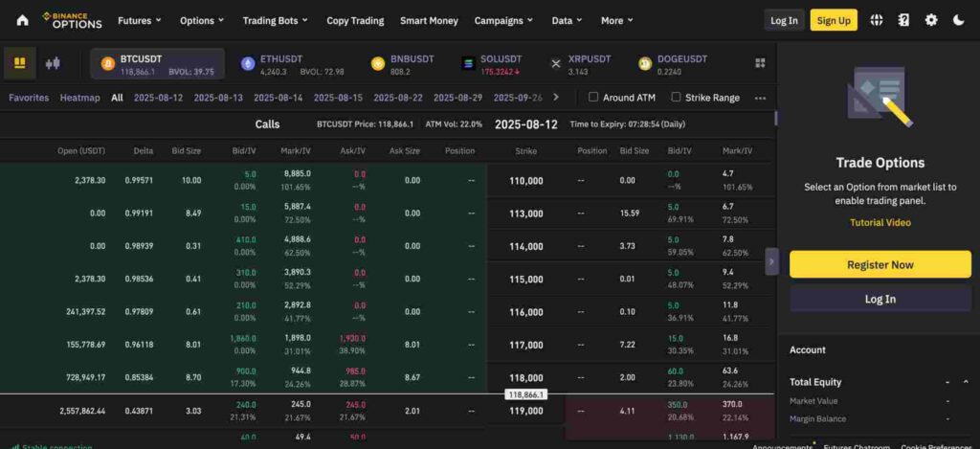980x449 pixels.
Task: Click the Dogecoin coin icon
Action: (x=645, y=64)
